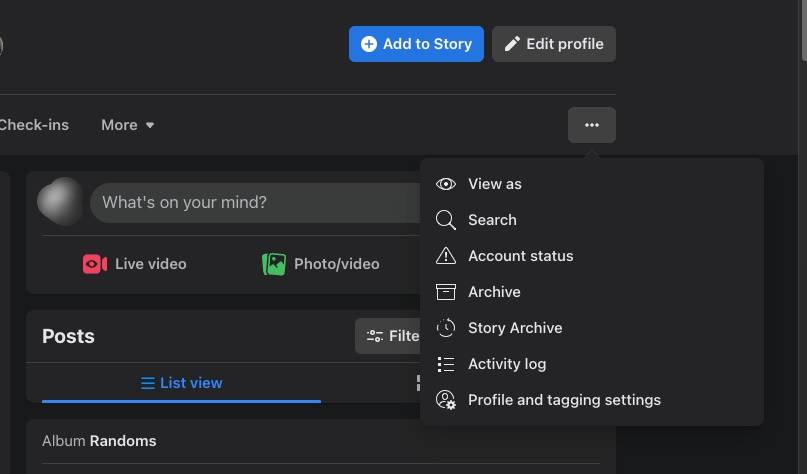This screenshot has height=474, width=807.
Task: Click the Profile and tagging settings icon
Action: click(446, 400)
